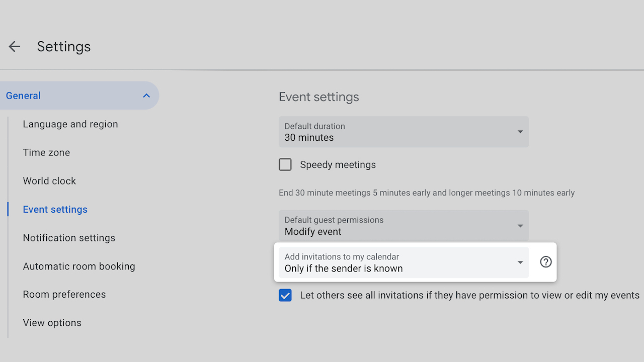Click the General category label
The height and width of the screenshot is (362, 644).
(24, 96)
